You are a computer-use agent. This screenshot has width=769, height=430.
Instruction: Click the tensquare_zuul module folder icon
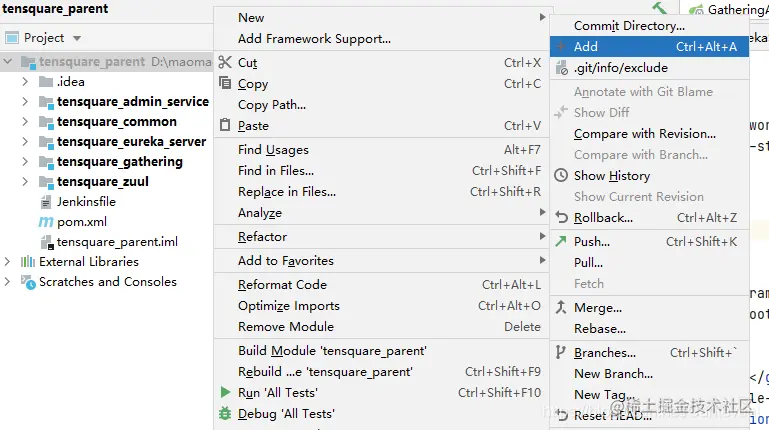coord(46,182)
